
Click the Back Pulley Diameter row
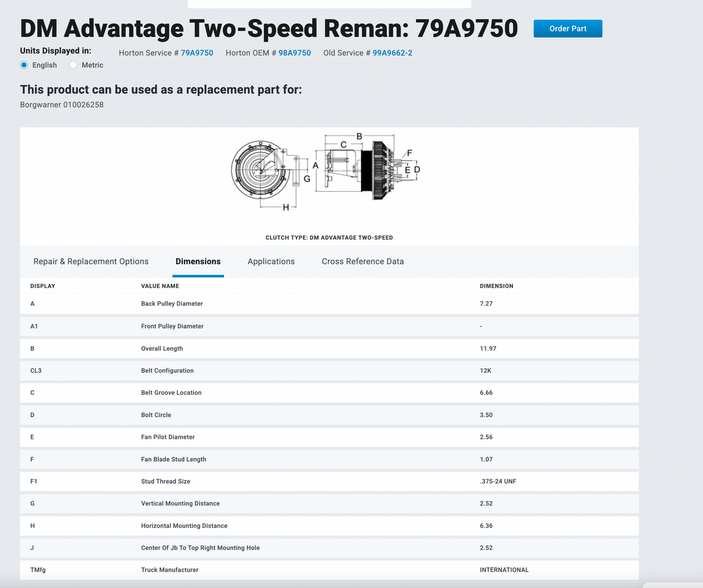click(x=329, y=304)
